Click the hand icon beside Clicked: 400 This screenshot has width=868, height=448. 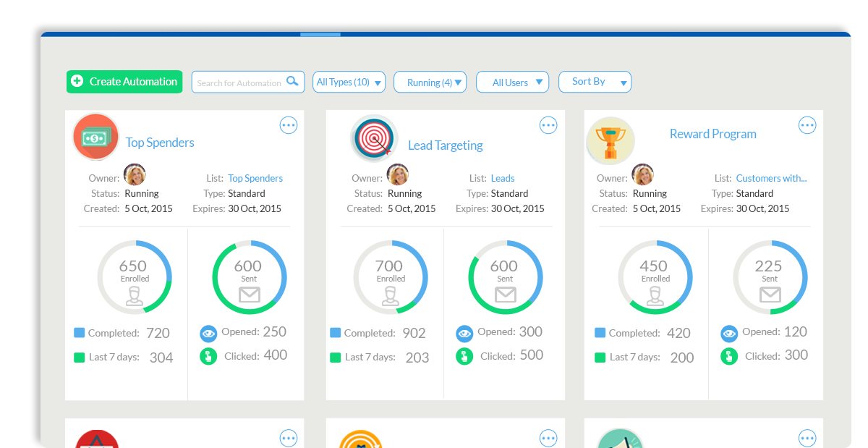[x=208, y=356]
